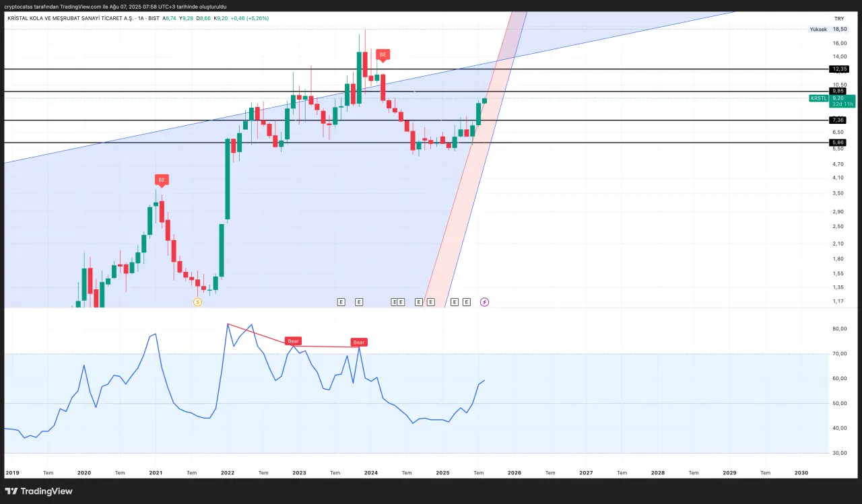
Task: Click 2022 on the time axis
Action: pyautogui.click(x=228, y=473)
